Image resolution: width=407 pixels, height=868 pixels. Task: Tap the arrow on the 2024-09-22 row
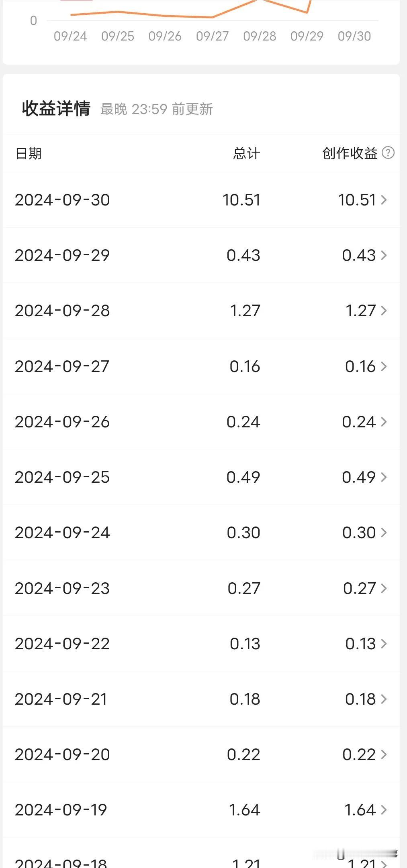384,644
